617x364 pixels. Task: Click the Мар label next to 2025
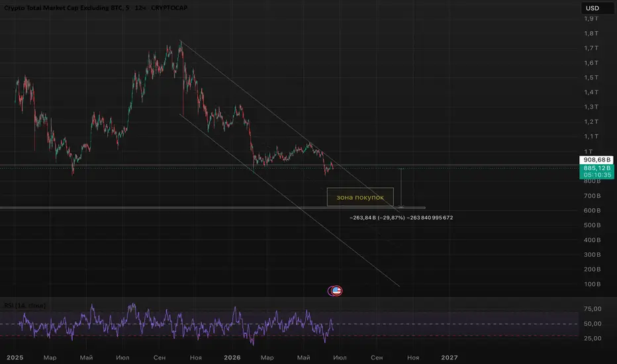pyautogui.click(x=50, y=357)
